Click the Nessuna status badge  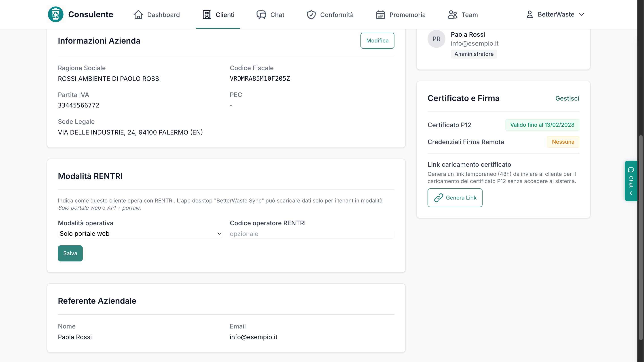[x=563, y=142]
